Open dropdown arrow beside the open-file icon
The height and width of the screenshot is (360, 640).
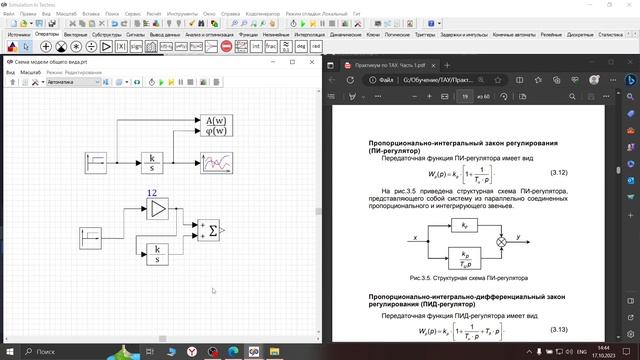[x=31, y=24]
